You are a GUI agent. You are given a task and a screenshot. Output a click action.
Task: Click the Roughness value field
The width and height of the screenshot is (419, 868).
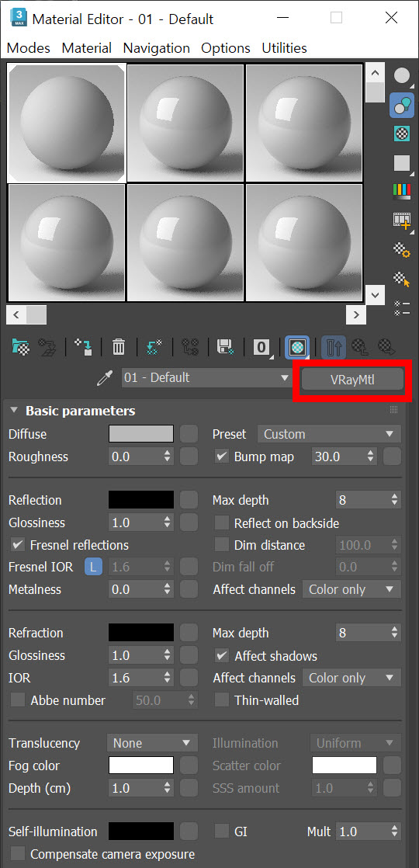(x=135, y=457)
